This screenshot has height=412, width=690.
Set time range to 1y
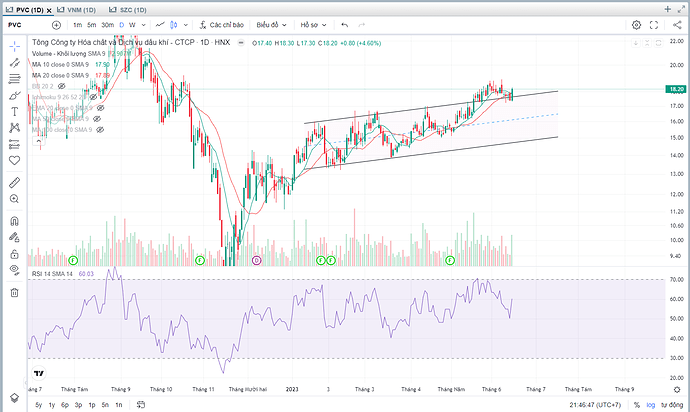tap(52, 404)
